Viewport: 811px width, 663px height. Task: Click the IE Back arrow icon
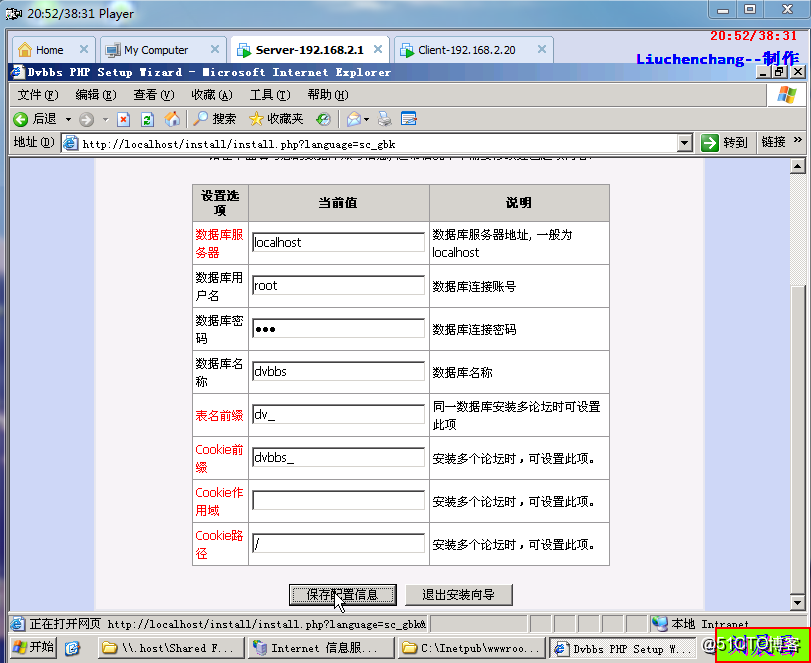click(x=21, y=119)
